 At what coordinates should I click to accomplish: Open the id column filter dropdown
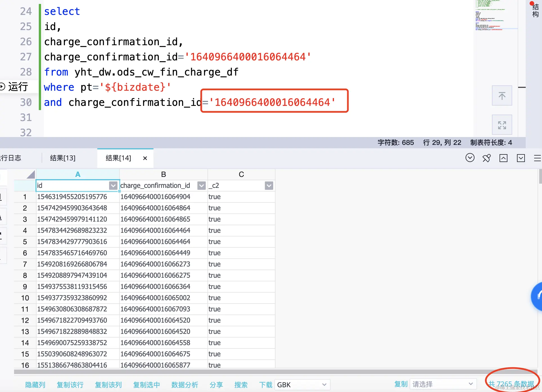(113, 186)
